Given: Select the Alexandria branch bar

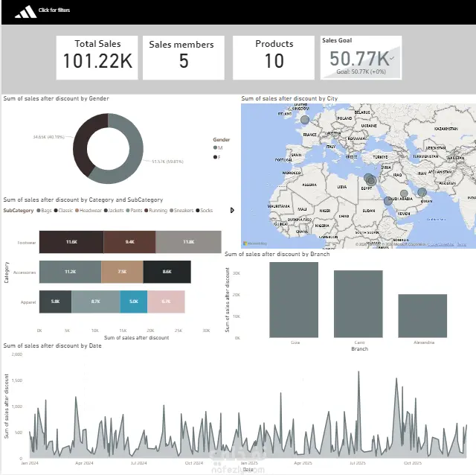Looking at the screenshot, I should (x=422, y=316).
